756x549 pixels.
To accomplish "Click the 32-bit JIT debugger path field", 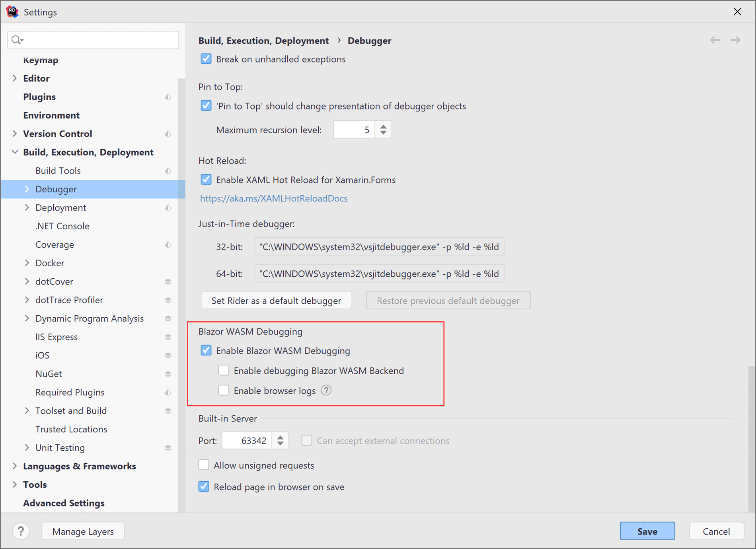I will tap(379, 247).
